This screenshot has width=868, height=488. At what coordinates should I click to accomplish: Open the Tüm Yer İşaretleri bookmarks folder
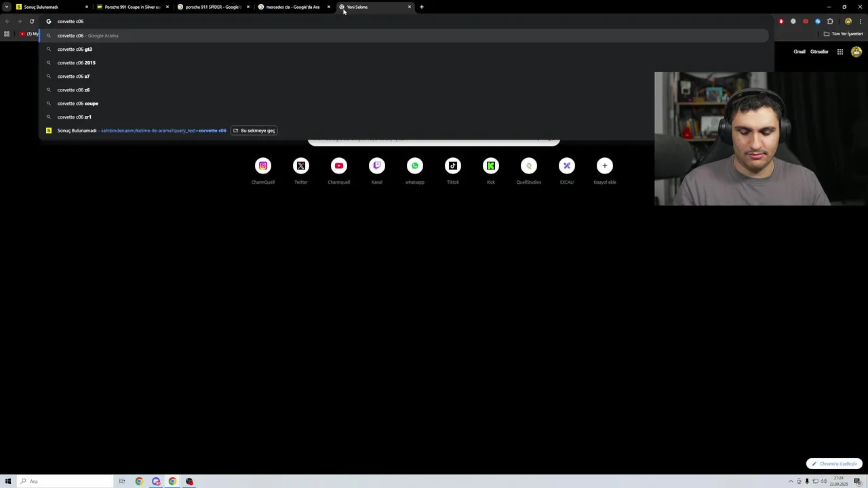coord(844,34)
